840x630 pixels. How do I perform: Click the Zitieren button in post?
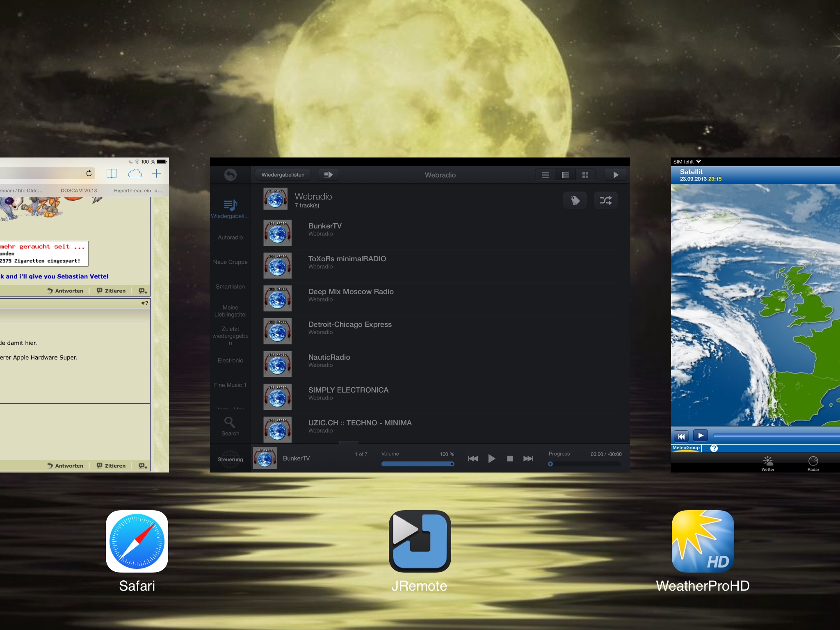click(x=112, y=291)
